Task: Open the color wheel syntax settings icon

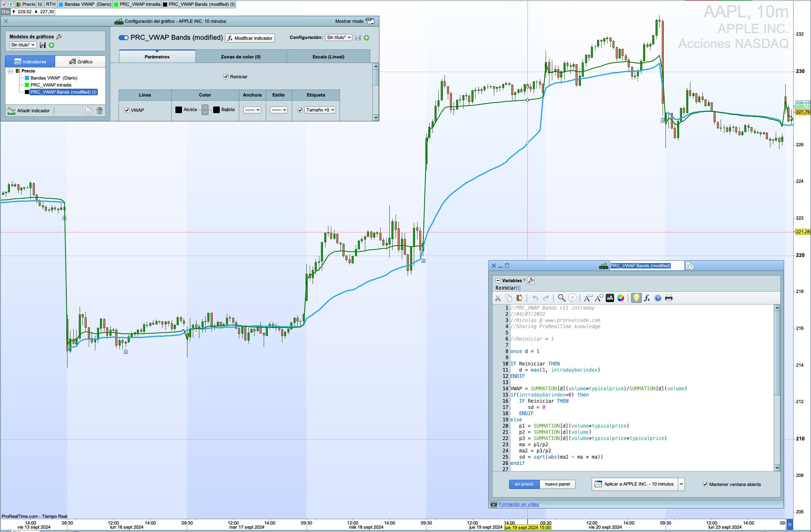Action: coord(621,298)
